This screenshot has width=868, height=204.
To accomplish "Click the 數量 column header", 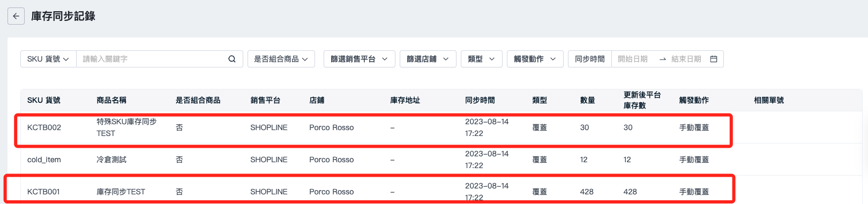I will 588,100.
